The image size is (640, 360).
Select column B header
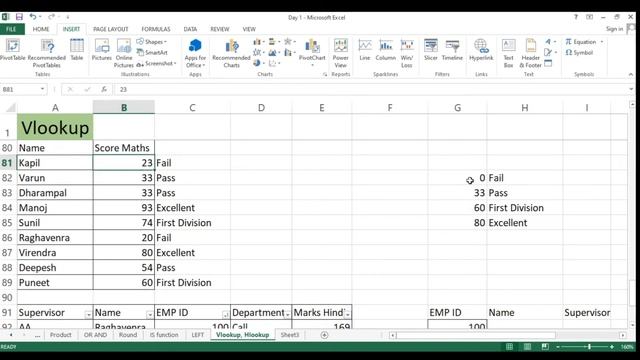[x=124, y=107]
